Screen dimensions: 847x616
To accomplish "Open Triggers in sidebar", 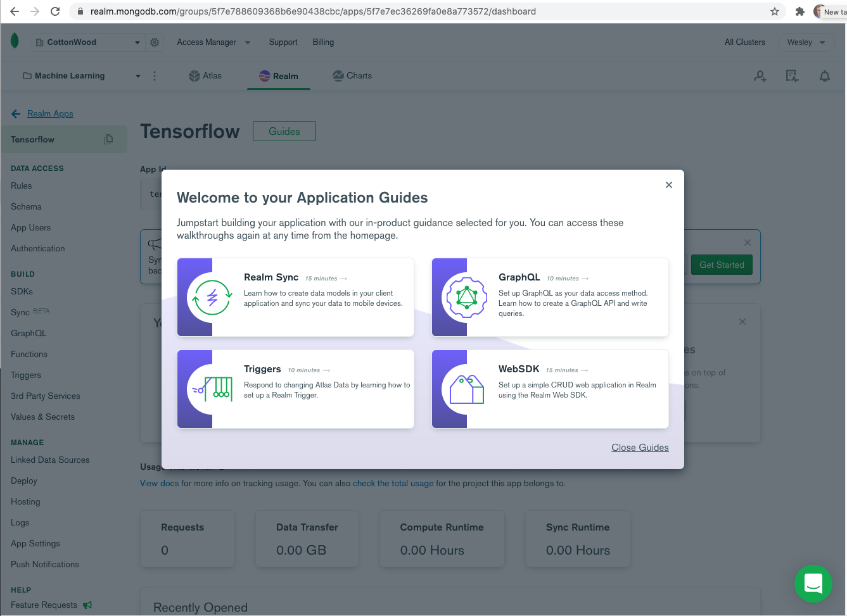I will (26, 375).
